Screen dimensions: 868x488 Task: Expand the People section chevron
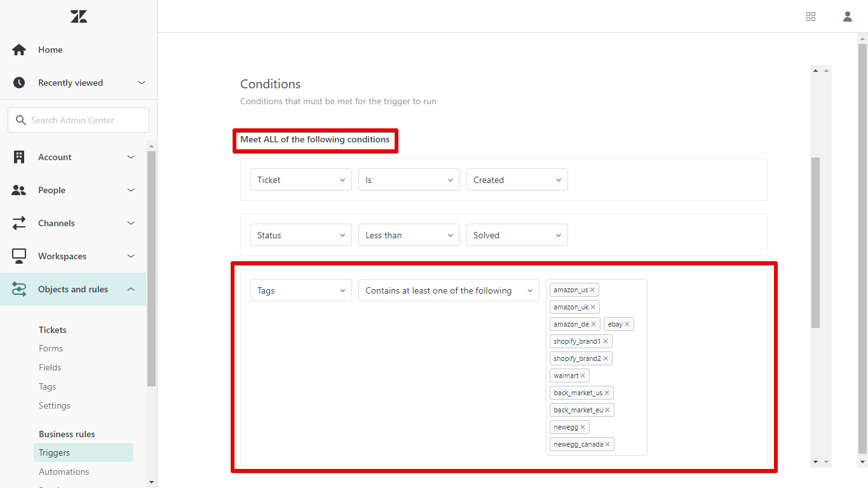coord(131,190)
